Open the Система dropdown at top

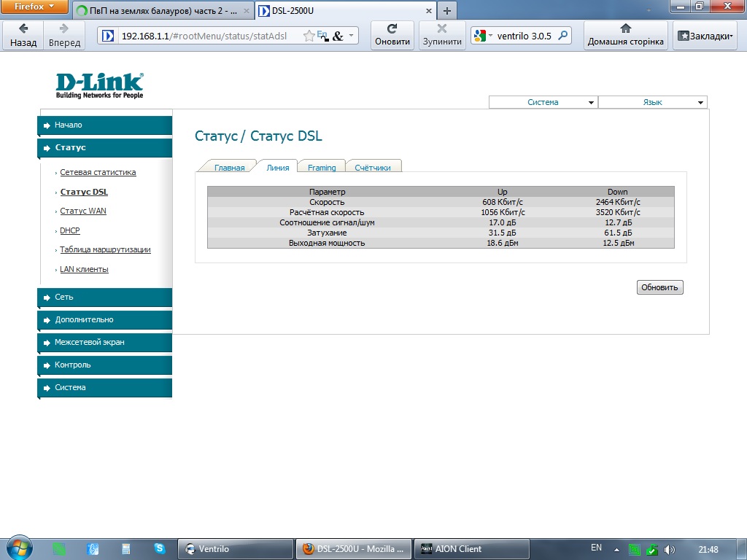pyautogui.click(x=543, y=102)
